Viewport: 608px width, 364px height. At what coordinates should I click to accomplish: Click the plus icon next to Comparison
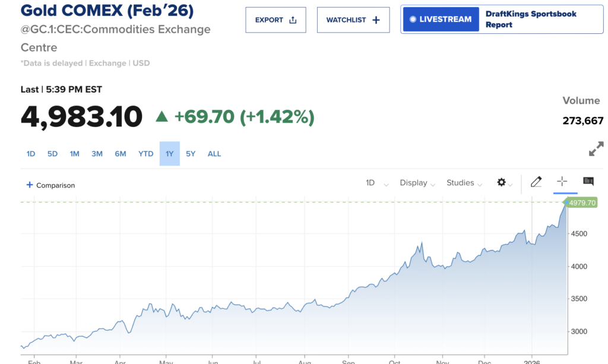pos(30,185)
